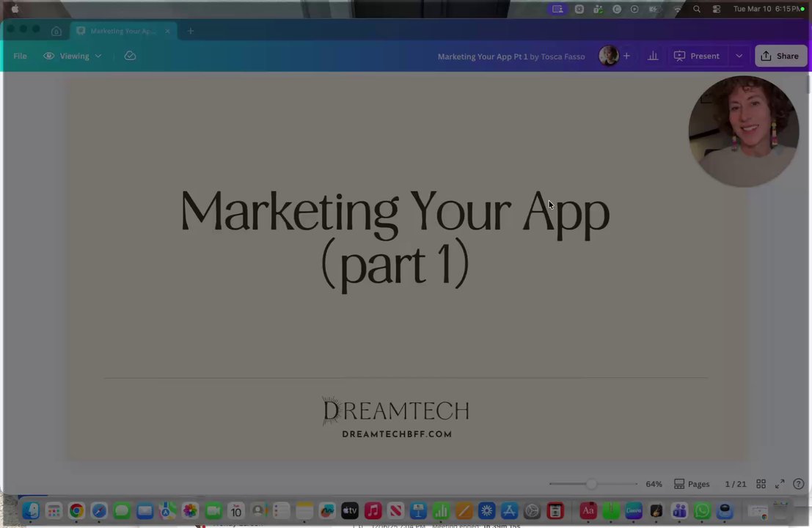The image size is (812, 528).
Task: Open Maps from the dock
Action: [167, 511]
